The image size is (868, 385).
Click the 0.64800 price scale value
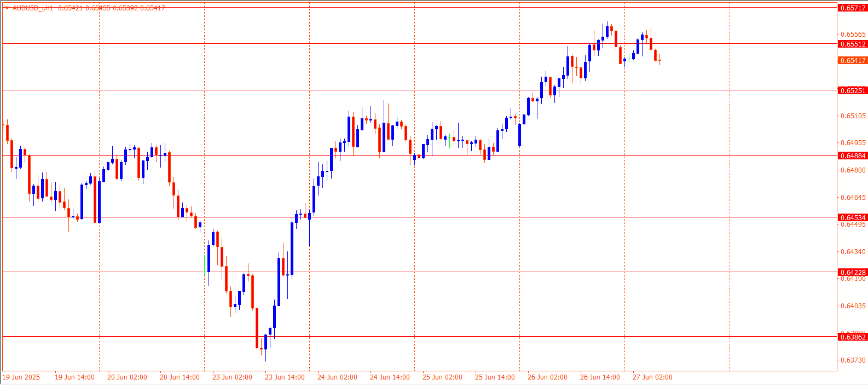853,170
